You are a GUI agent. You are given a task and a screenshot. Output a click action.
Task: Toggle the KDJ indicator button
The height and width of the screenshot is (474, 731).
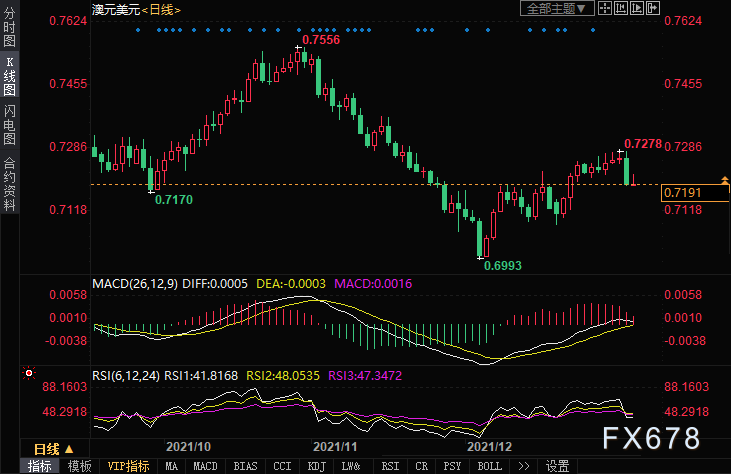317,466
